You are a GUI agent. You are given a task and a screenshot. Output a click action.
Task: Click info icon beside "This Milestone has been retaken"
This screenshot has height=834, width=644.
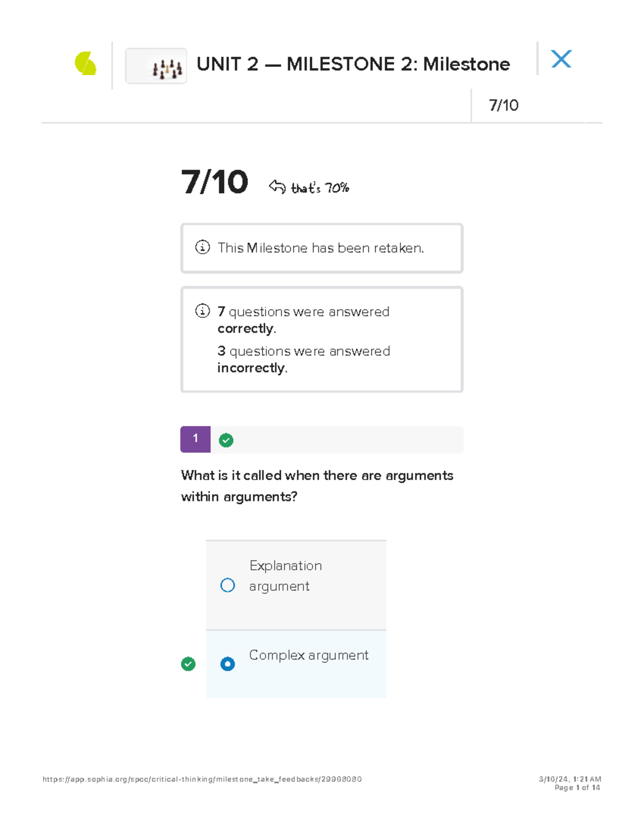[x=202, y=247]
